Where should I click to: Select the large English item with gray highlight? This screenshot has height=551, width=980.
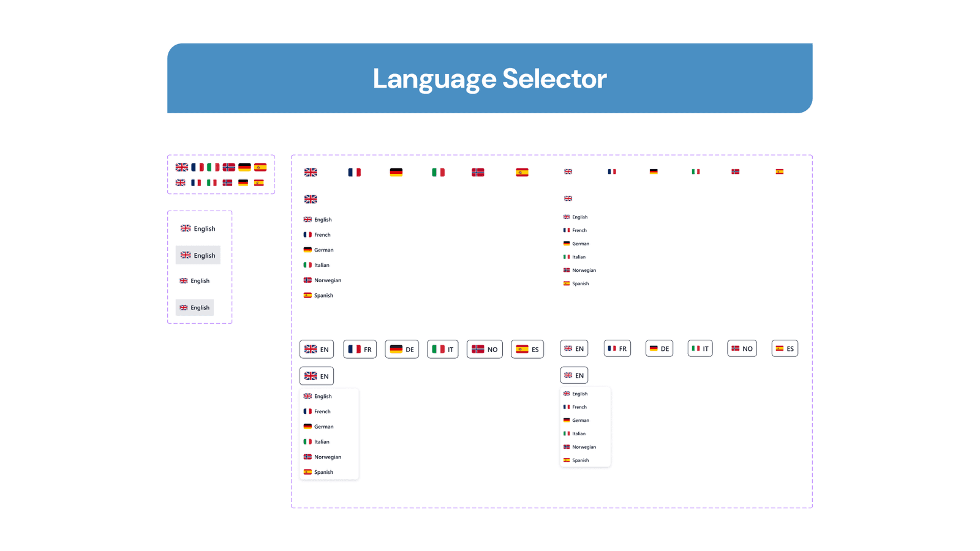click(x=198, y=255)
